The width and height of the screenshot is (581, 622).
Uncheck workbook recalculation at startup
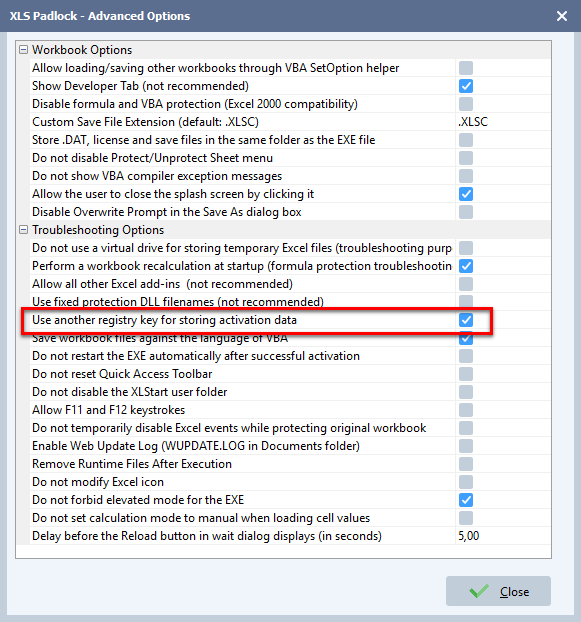pos(466,266)
